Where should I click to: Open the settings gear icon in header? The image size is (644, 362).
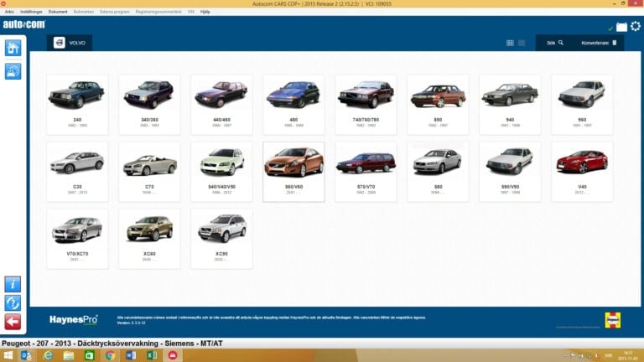coord(636,26)
